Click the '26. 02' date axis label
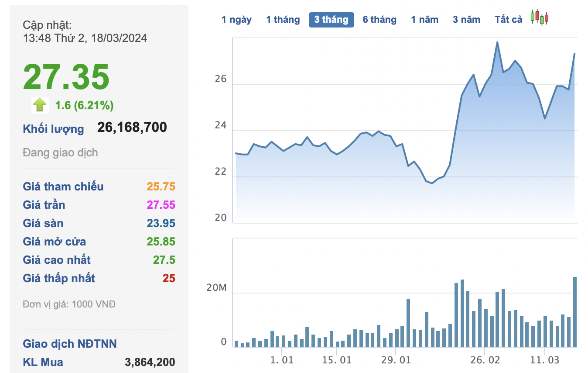The width and height of the screenshot is (588, 373). click(x=485, y=361)
